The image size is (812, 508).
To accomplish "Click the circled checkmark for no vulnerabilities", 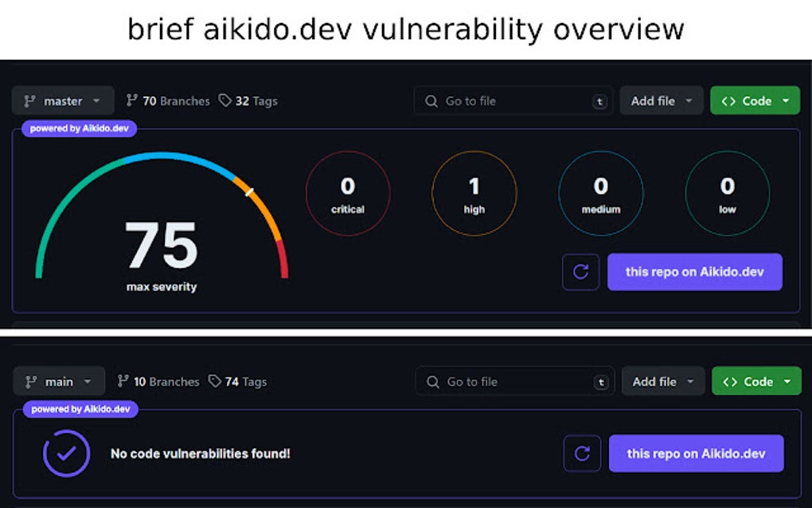I will [65, 453].
